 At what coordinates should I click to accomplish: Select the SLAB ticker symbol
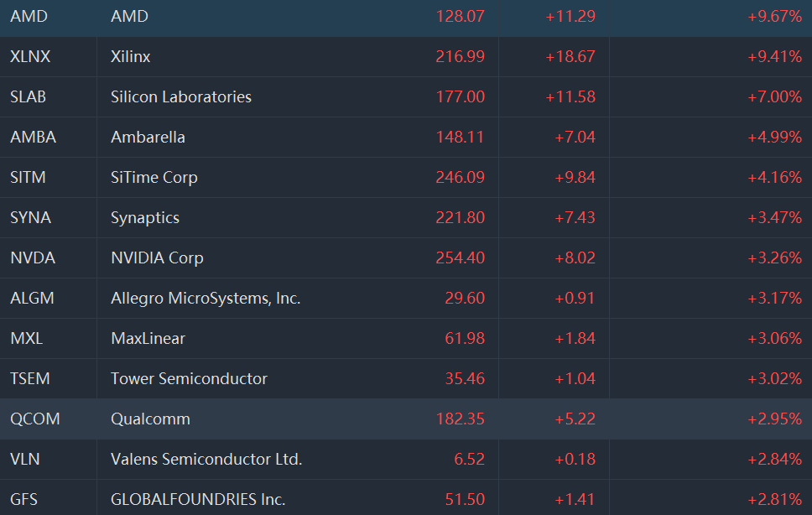29,96
